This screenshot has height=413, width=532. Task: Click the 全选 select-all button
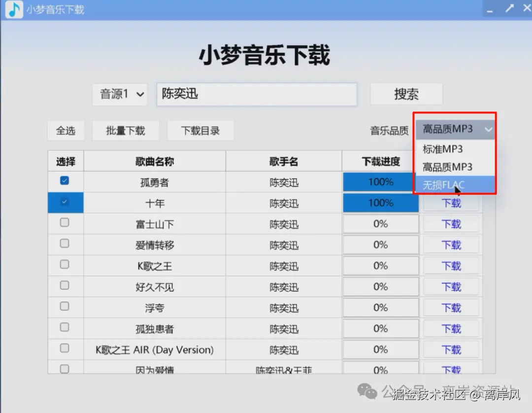coord(66,130)
